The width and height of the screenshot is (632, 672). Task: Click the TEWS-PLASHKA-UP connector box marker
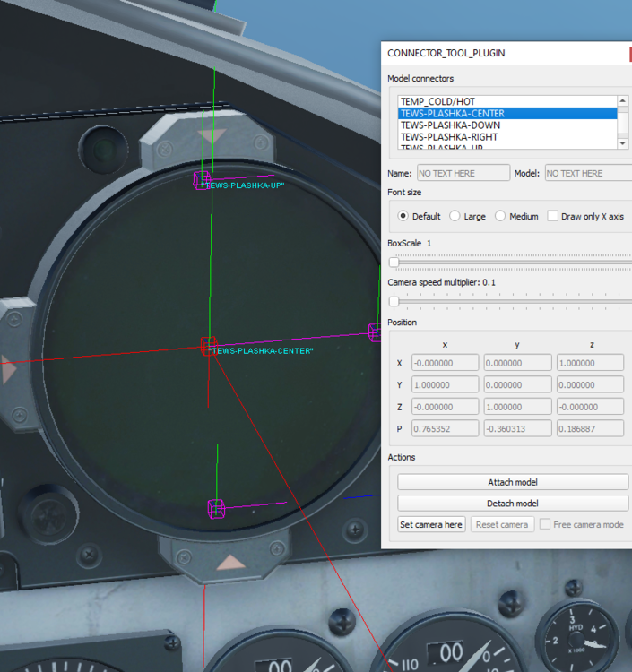202,179
